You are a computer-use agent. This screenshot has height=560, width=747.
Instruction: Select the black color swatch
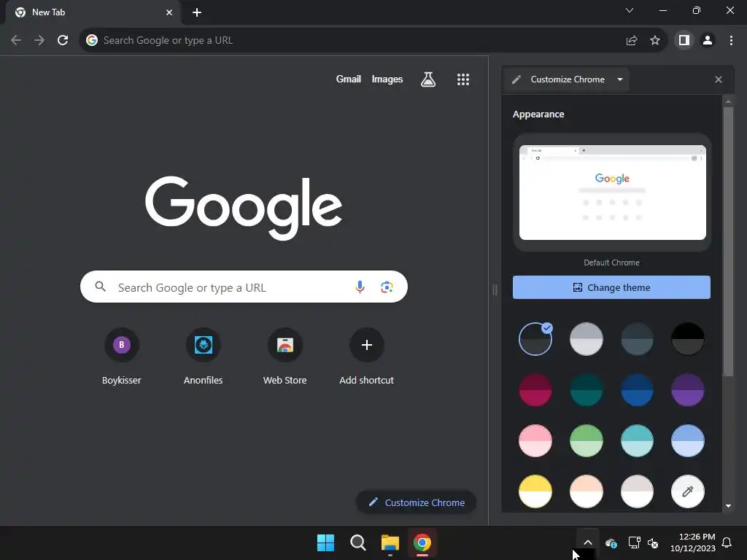pos(688,339)
